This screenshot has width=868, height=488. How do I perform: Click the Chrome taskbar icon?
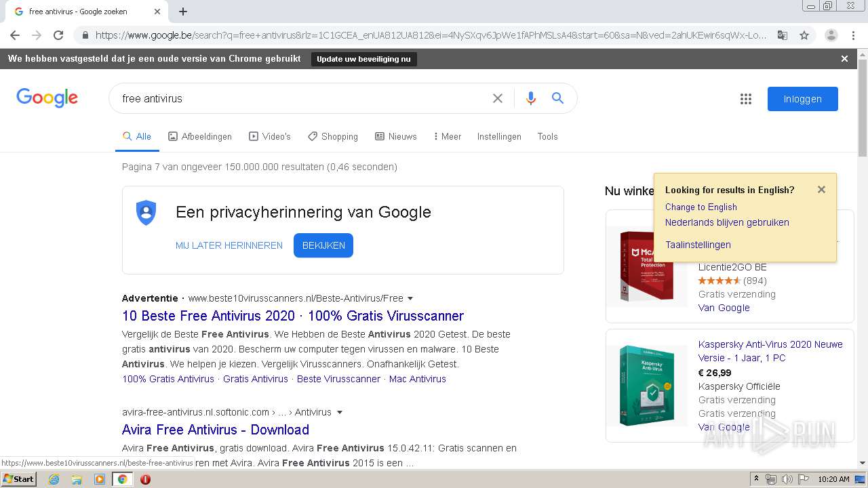122,479
